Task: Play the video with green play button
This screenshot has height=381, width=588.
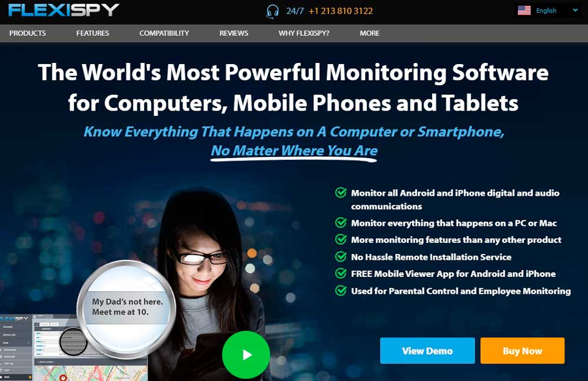Action: [x=246, y=355]
